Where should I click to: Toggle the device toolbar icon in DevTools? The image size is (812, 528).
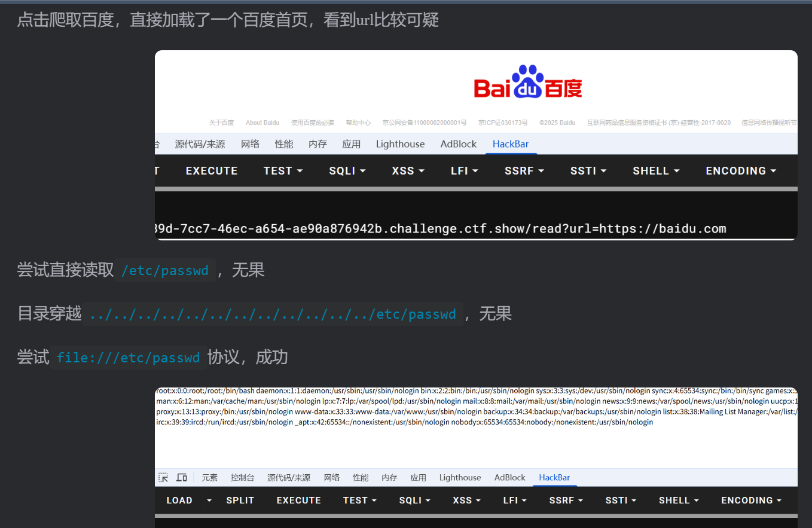[182, 477]
